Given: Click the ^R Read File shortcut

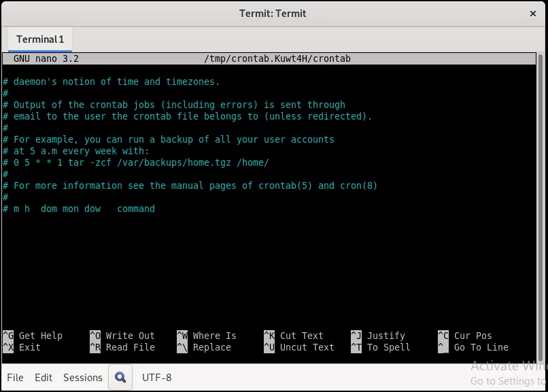Looking at the screenshot, I should (122, 347).
